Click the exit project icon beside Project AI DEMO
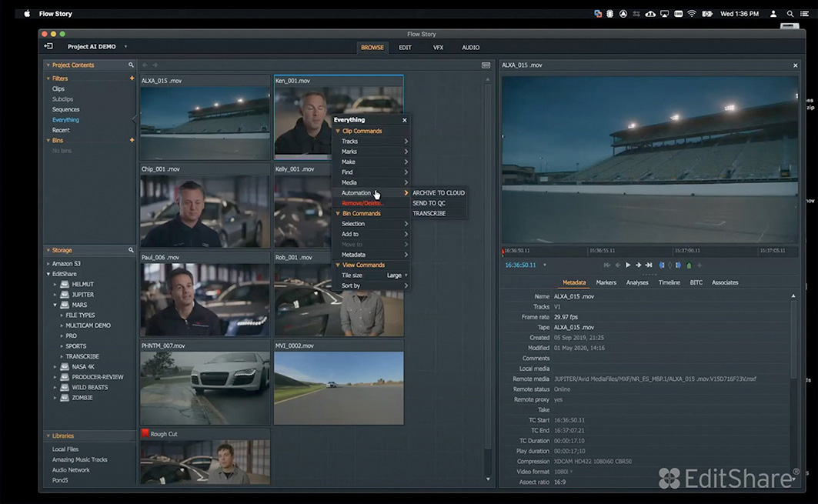This screenshot has width=818, height=504. pos(48,47)
